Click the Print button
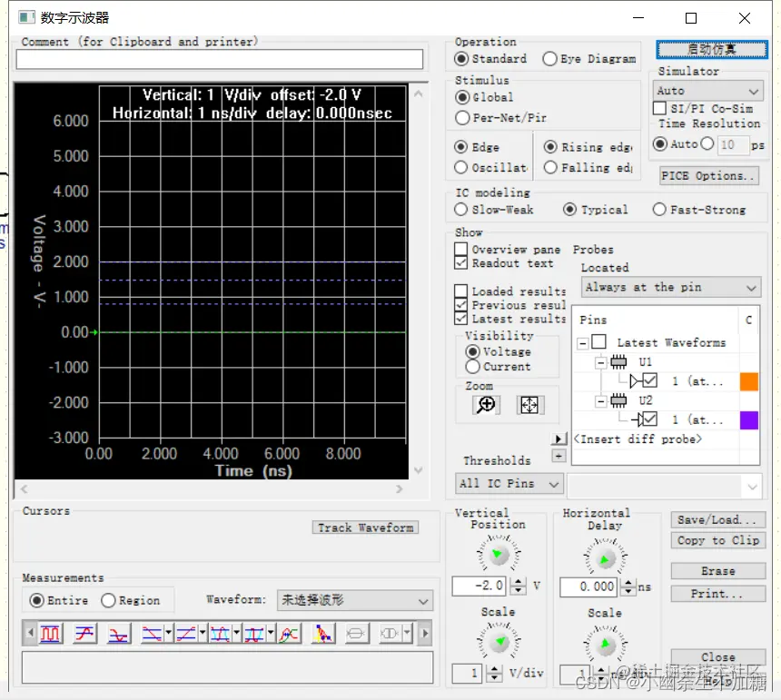Screen dimensions: 781x700 [717, 594]
